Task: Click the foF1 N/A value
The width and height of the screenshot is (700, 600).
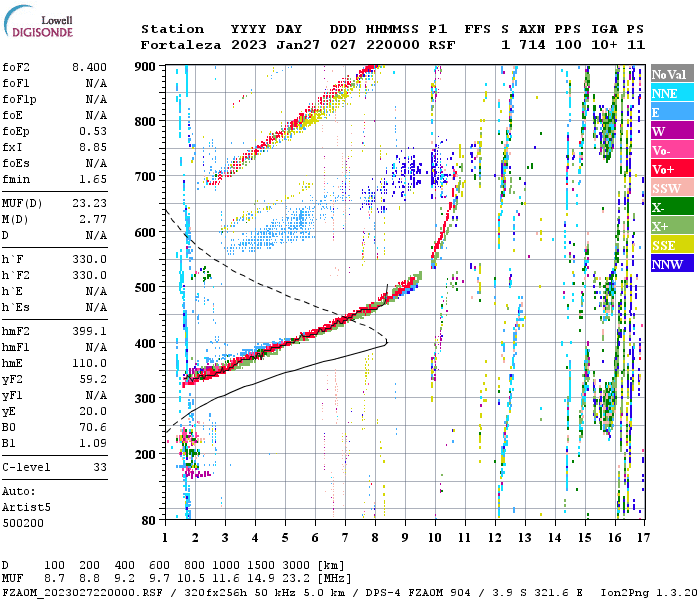Action: 96,83
